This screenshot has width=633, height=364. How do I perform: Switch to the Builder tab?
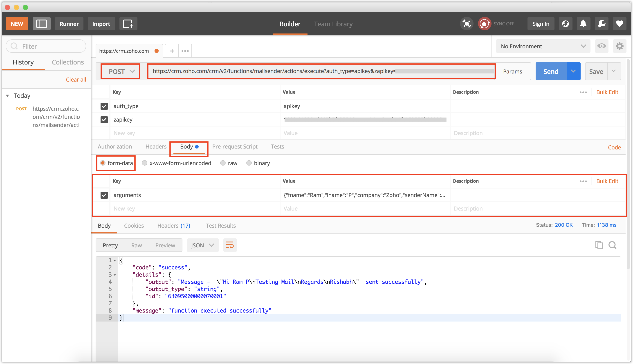coord(290,24)
